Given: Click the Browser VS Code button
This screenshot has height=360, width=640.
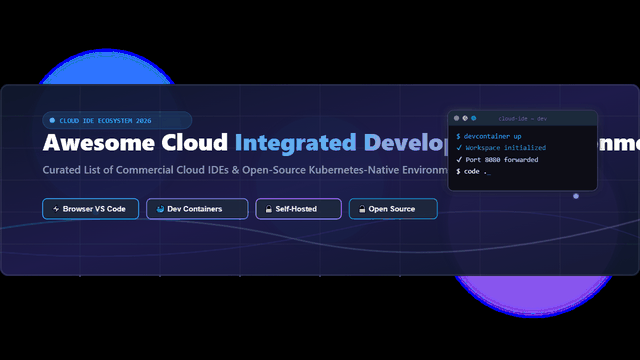Looking at the screenshot, I should point(91,209).
